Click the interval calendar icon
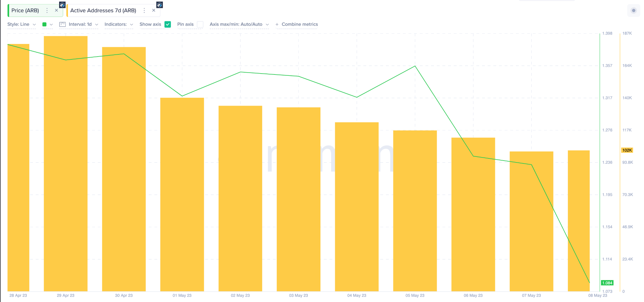The image size is (644, 302). 63,24
